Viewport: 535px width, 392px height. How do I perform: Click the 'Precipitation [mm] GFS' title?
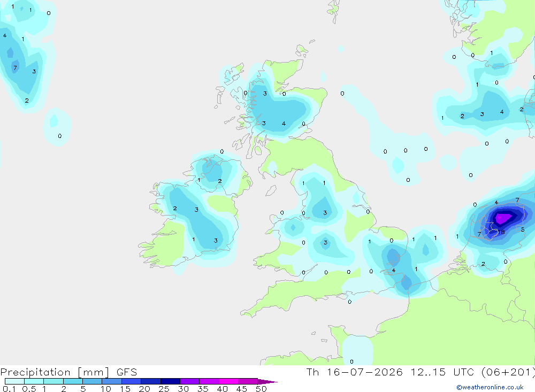click(68, 372)
